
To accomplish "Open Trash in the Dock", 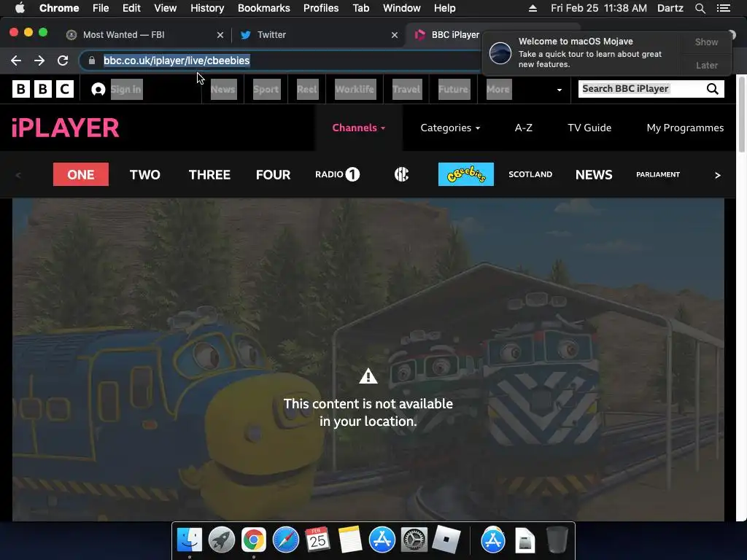I will (x=557, y=540).
